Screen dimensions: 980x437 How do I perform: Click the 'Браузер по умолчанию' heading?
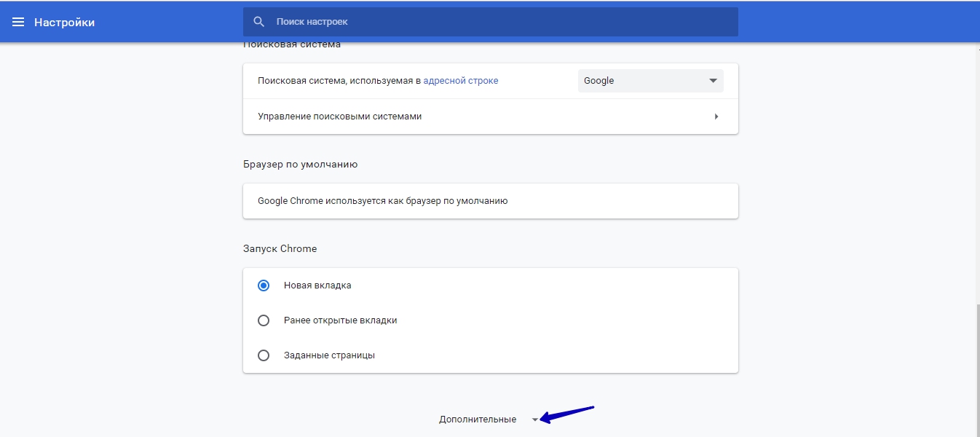coord(300,164)
